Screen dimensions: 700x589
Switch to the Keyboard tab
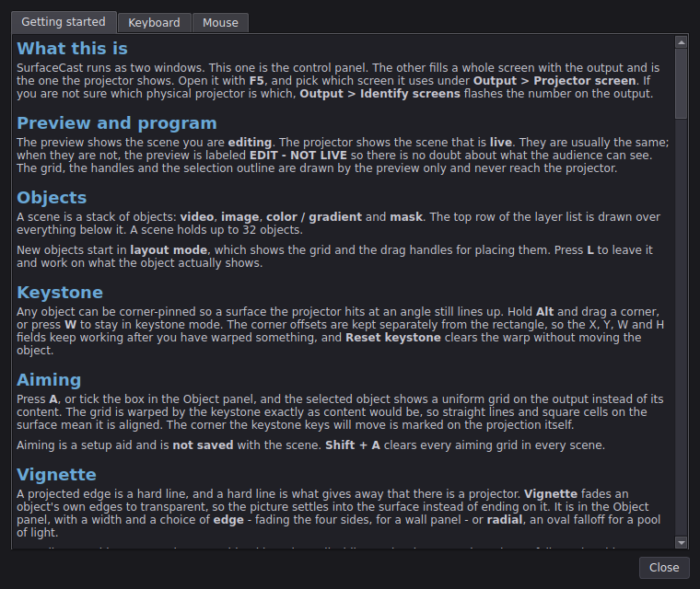pyautogui.click(x=154, y=23)
